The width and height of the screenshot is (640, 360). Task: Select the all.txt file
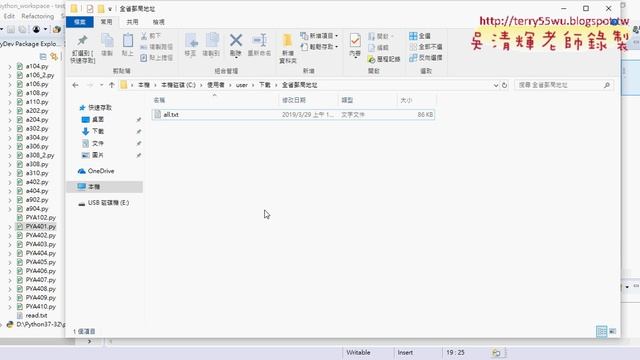[293, 115]
